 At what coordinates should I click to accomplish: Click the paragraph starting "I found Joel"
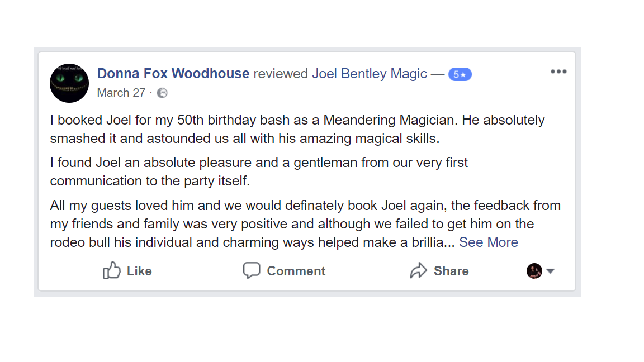(259, 172)
